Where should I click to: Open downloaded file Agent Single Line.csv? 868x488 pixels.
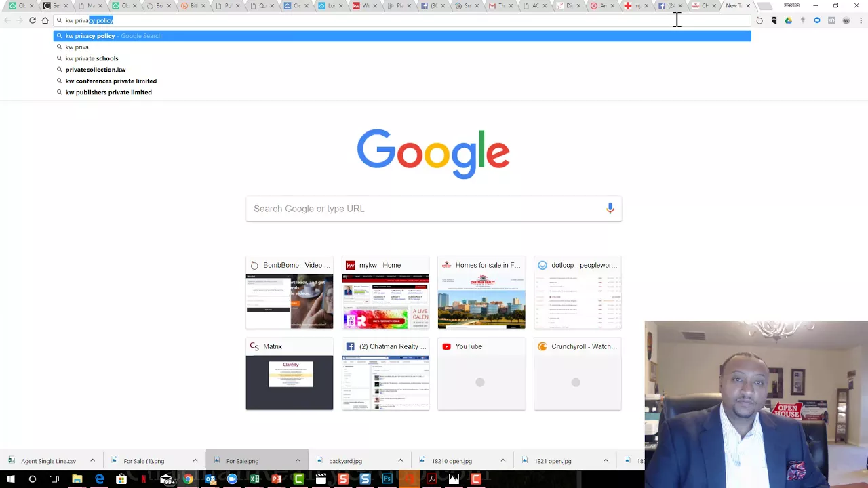coord(48,461)
